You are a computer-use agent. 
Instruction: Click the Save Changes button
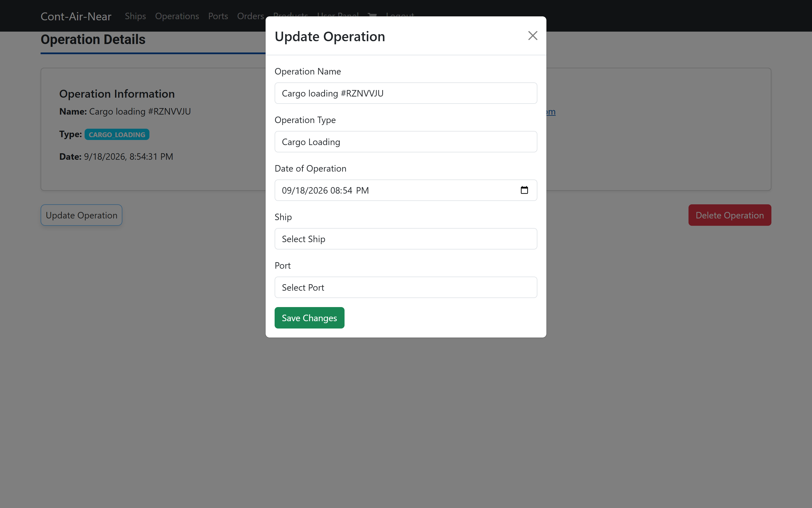(309, 318)
